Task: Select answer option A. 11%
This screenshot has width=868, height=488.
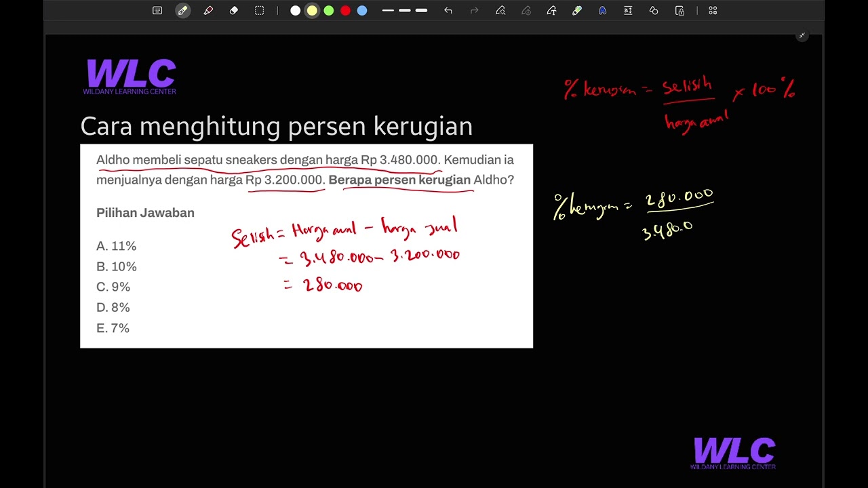Action: click(x=116, y=246)
